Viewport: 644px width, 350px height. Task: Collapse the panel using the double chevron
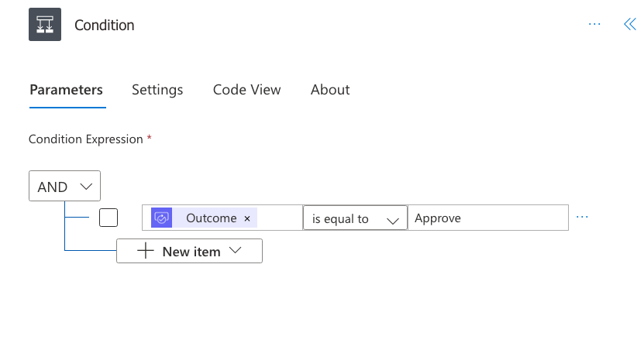[x=629, y=24]
